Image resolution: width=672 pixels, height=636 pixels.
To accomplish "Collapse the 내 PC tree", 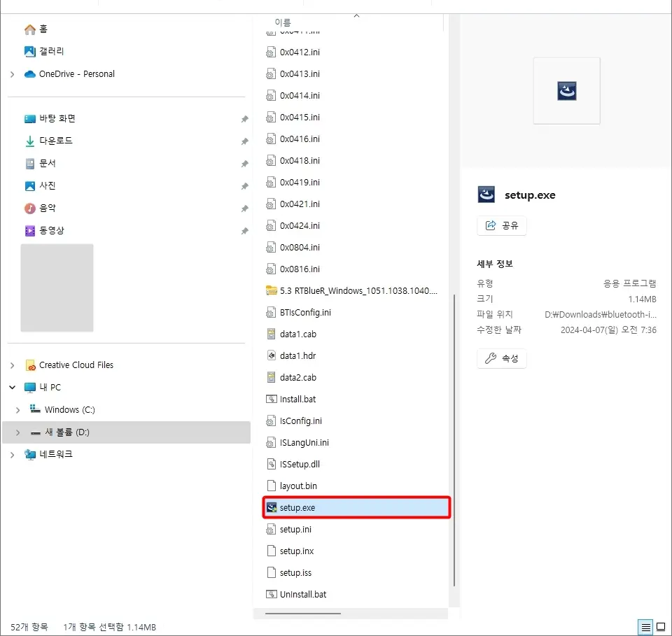I will pyautogui.click(x=13, y=387).
